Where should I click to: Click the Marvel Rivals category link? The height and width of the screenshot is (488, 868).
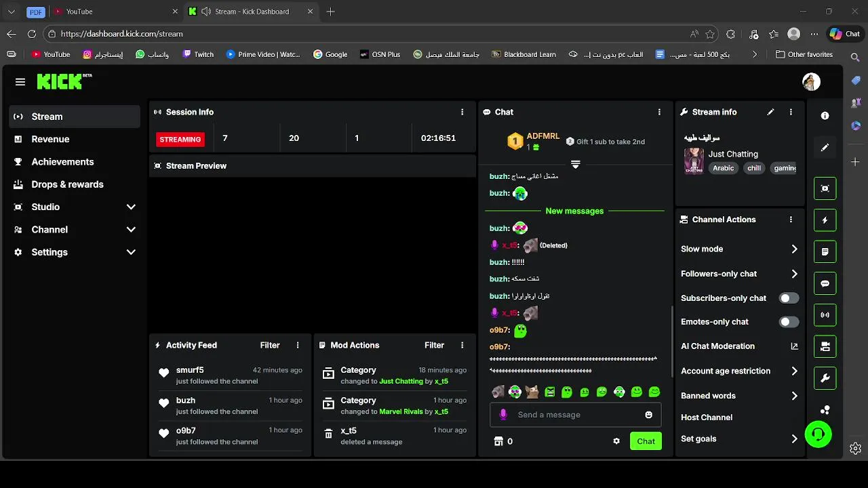pyautogui.click(x=401, y=411)
